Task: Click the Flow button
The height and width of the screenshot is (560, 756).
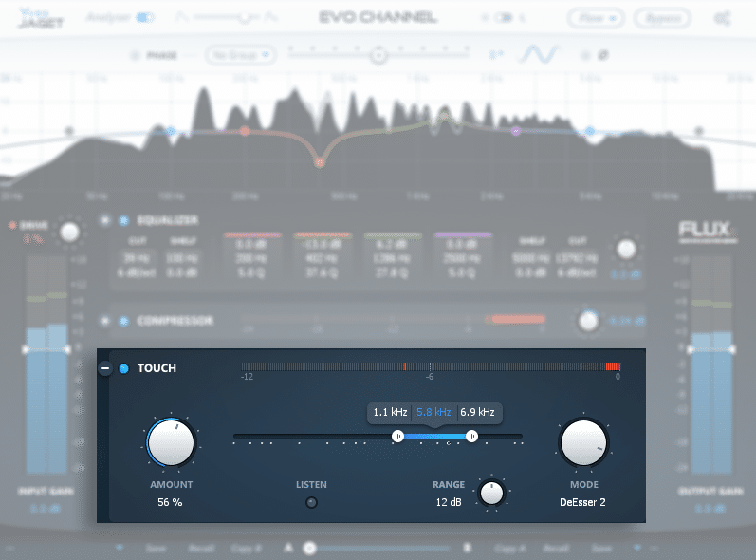Action: (596, 18)
